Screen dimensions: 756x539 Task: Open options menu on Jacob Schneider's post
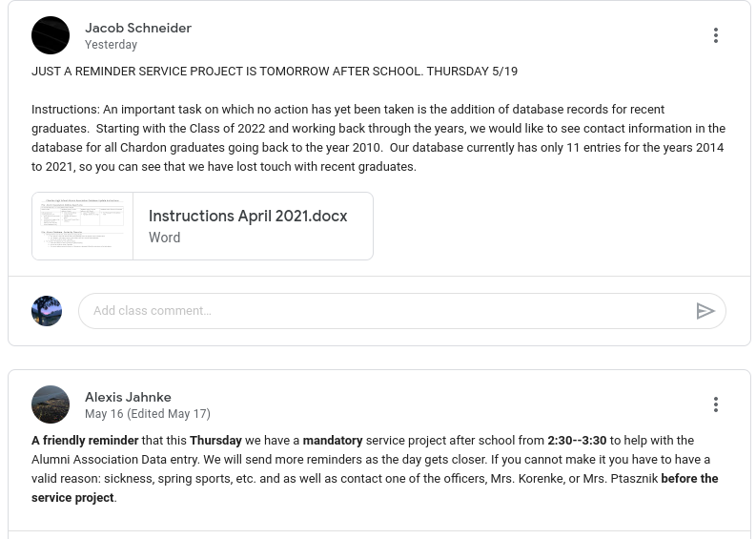(x=716, y=35)
